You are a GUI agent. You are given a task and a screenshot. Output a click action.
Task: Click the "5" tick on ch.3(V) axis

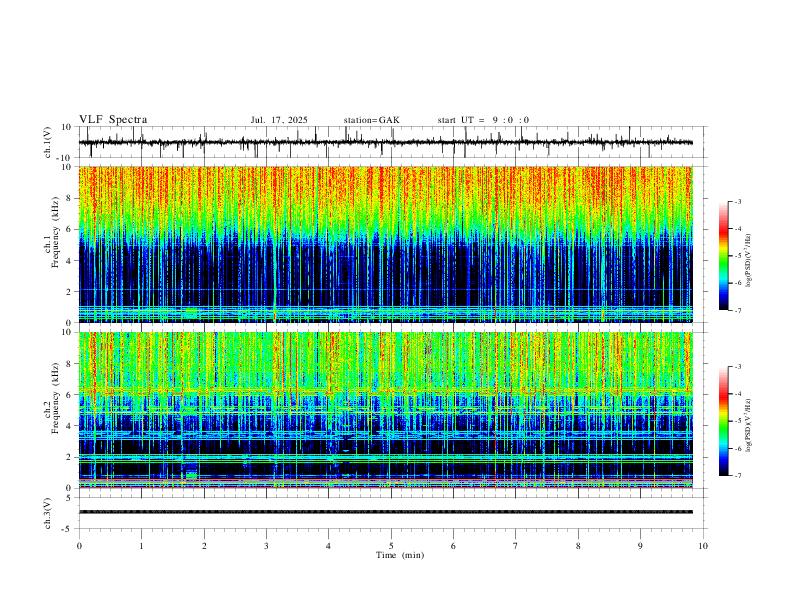coord(69,498)
